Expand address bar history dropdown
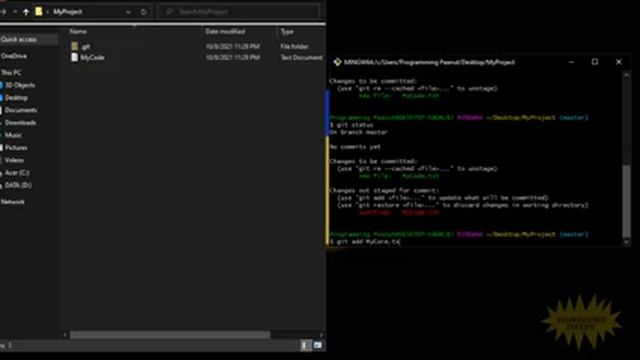This screenshot has width=640, height=360. point(128,12)
